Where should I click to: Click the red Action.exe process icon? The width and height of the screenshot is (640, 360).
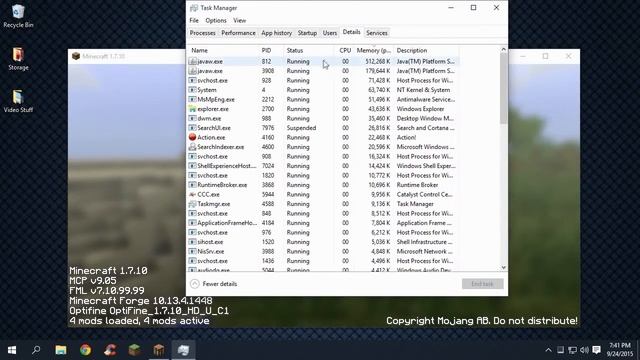pos(192,137)
